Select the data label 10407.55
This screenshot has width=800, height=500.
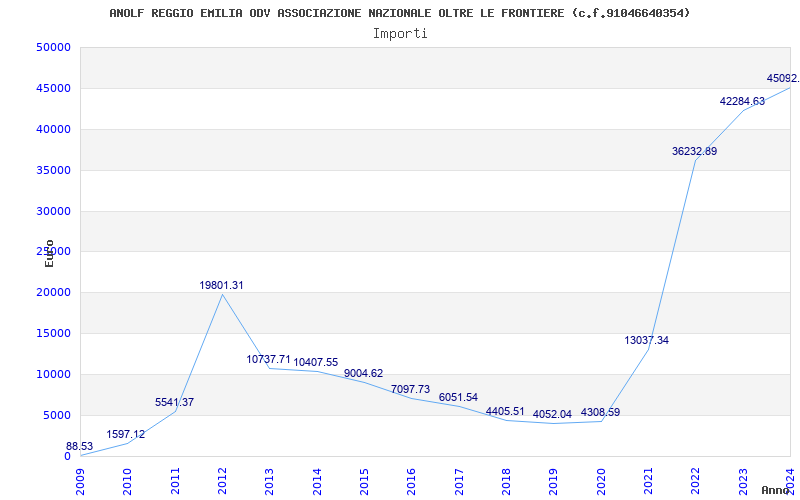click(x=316, y=363)
